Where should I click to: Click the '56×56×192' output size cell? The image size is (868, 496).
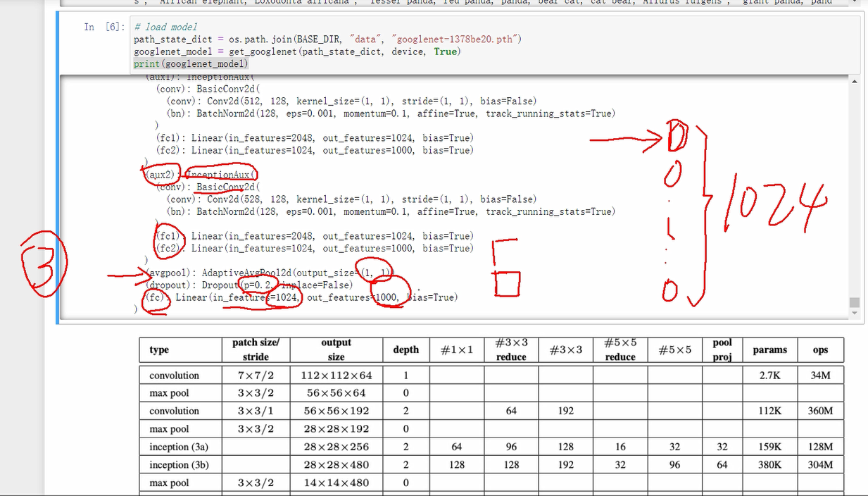pos(336,411)
